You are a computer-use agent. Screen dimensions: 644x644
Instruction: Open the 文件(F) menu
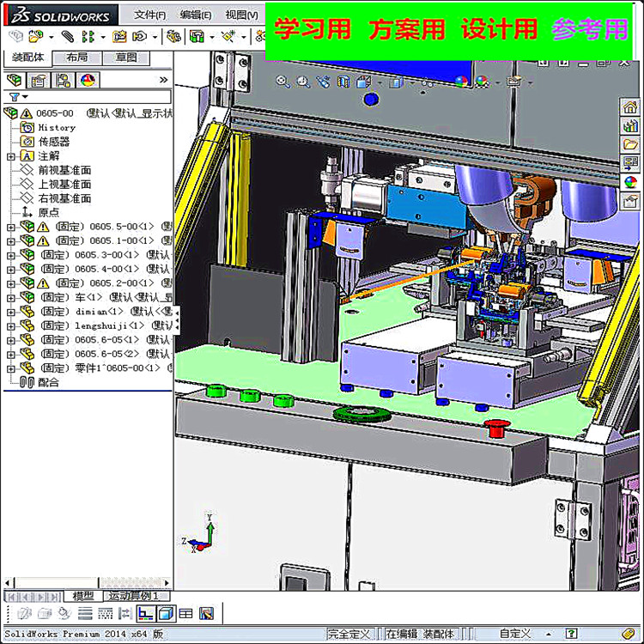tap(150, 15)
